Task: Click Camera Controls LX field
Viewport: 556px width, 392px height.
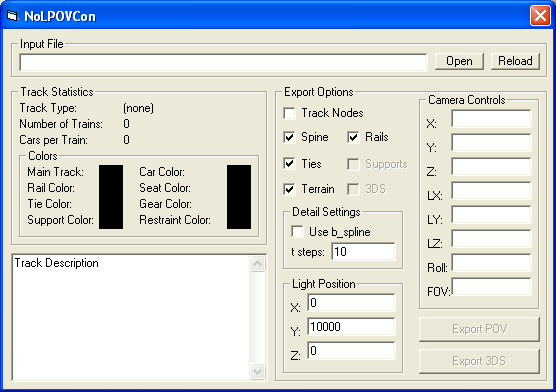Action: (491, 191)
